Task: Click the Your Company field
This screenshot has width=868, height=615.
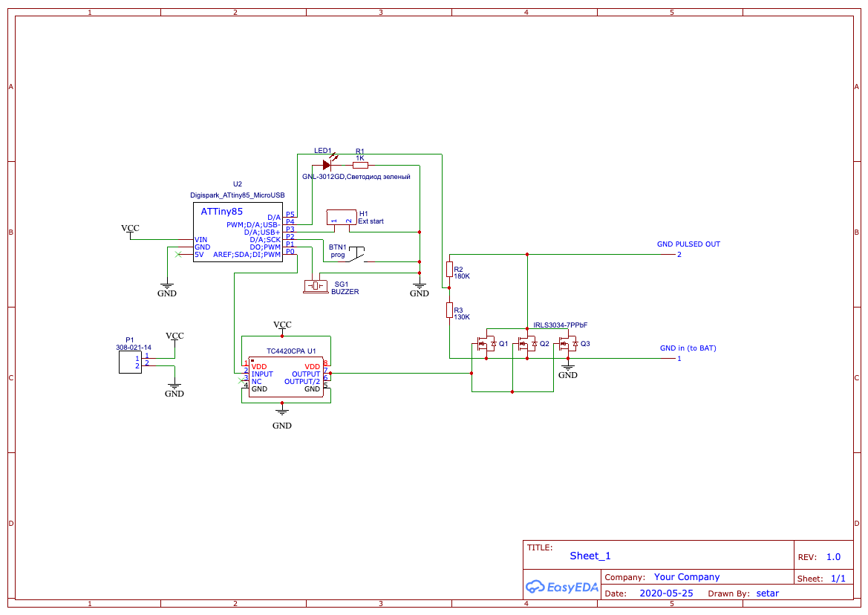Action: point(686,577)
